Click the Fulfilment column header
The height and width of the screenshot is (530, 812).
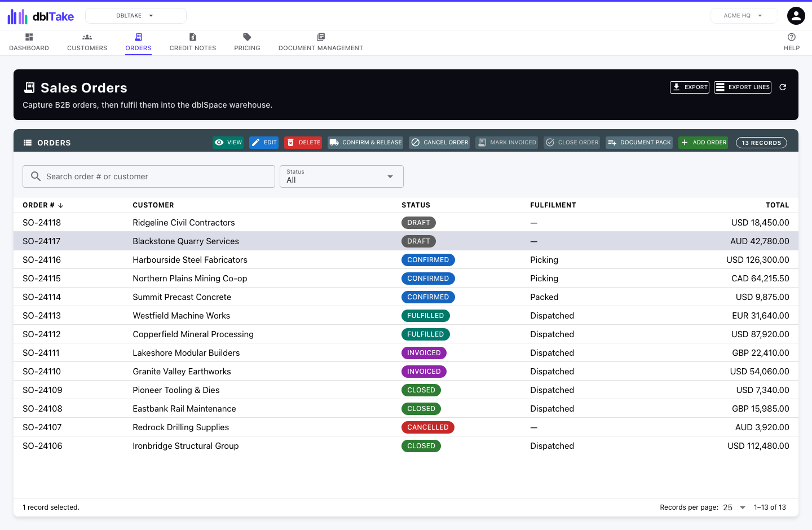pos(553,205)
